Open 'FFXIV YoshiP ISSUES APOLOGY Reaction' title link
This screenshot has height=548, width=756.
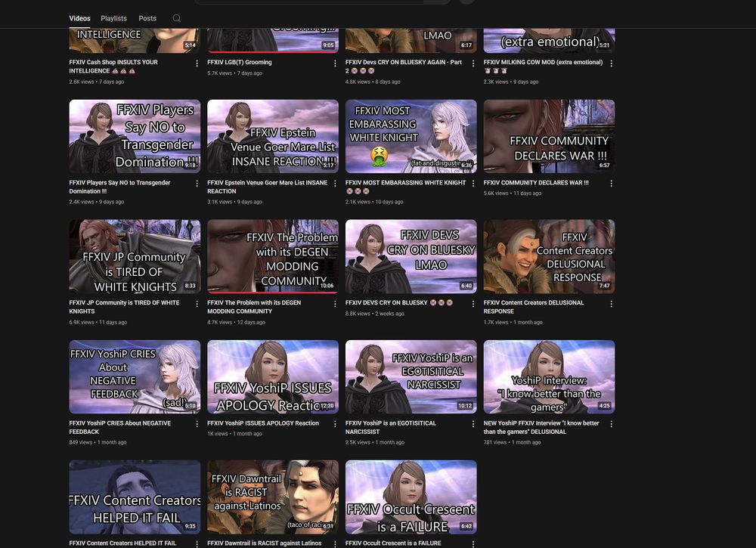point(263,423)
